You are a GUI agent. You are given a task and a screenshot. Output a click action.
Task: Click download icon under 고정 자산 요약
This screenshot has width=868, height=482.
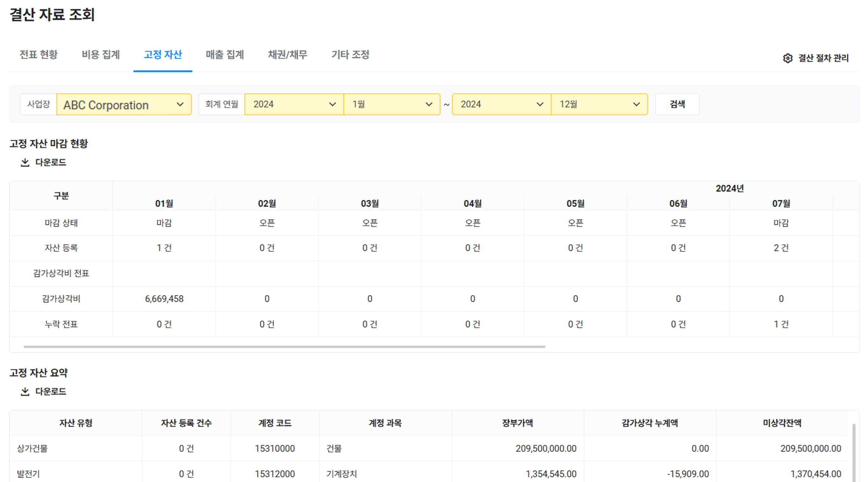click(x=25, y=392)
